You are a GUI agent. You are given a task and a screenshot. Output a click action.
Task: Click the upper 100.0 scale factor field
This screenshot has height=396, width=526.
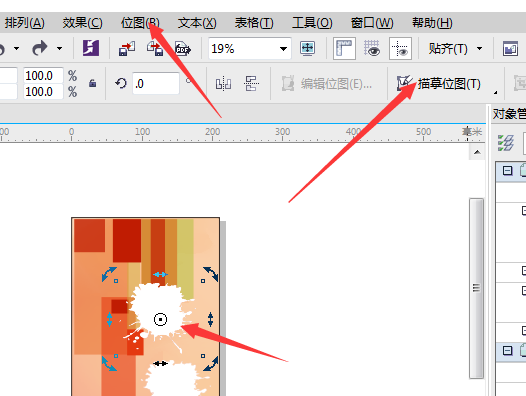[43, 76]
